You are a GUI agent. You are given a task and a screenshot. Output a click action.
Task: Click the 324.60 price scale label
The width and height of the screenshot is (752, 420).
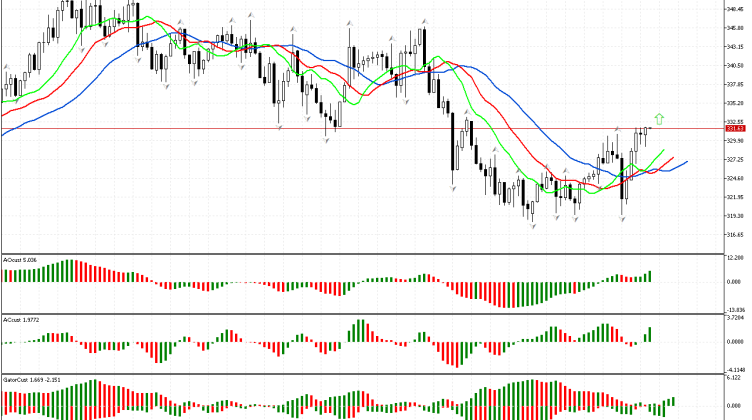click(735, 178)
